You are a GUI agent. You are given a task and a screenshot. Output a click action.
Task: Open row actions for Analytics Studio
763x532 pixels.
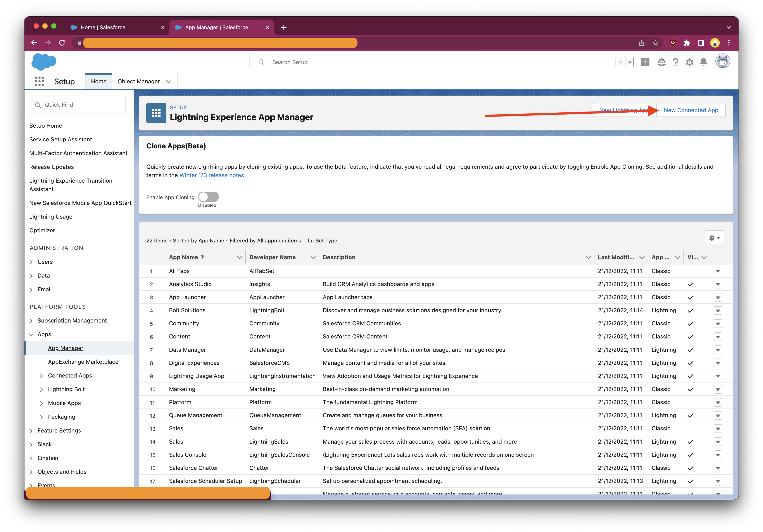[718, 284]
